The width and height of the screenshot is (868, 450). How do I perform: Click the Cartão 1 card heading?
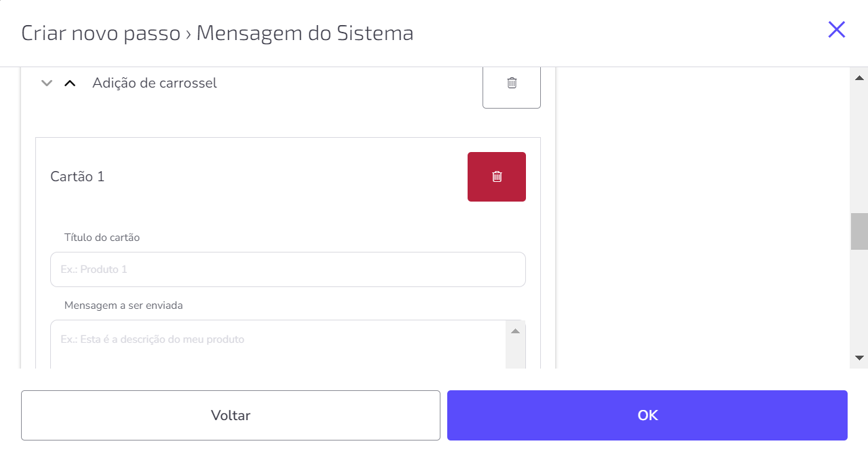click(77, 176)
